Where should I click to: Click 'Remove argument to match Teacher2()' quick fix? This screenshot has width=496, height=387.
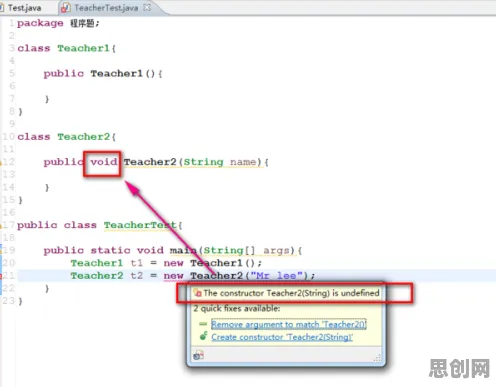coord(289,324)
